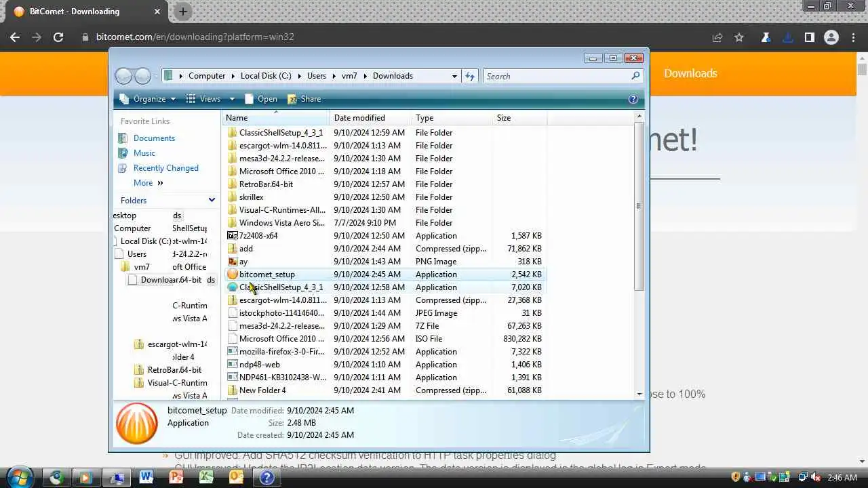This screenshot has height=488, width=868.
Task: Select the istockphoto JPEG file icon
Action: (232, 313)
